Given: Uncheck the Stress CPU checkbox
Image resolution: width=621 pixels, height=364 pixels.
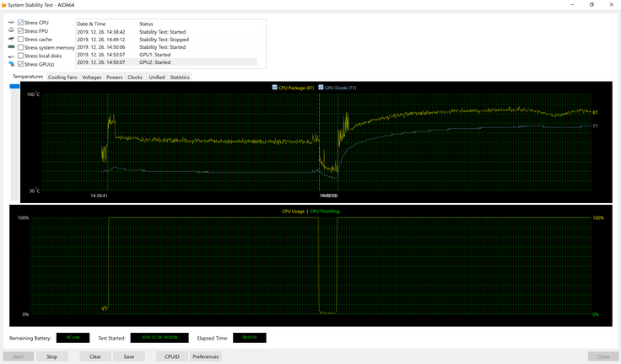Looking at the screenshot, I should (x=20, y=23).
